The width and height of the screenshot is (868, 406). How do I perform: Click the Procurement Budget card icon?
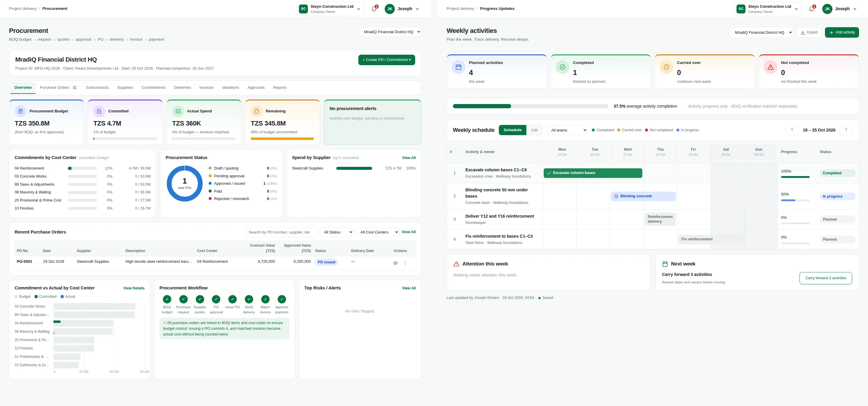(x=21, y=111)
